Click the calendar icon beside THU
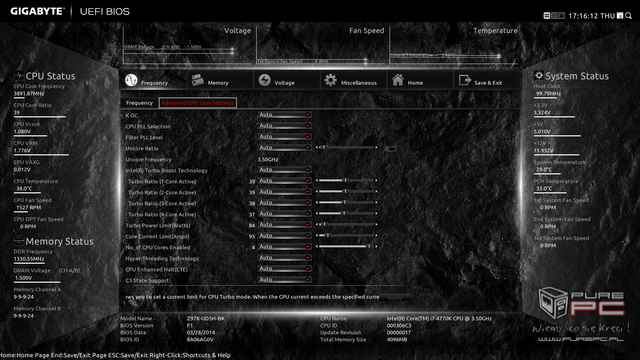Viewport: 640px width, 360px height. 620,16
